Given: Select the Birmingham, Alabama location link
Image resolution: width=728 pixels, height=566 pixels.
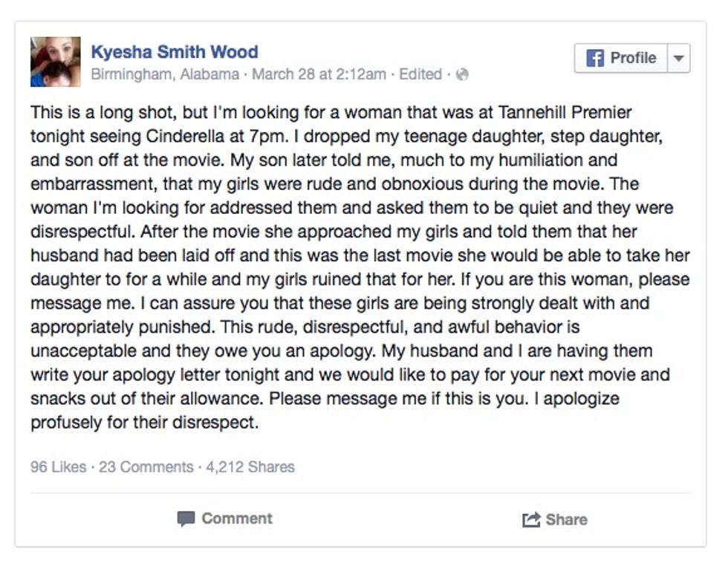Looking at the screenshot, I should point(165,74).
